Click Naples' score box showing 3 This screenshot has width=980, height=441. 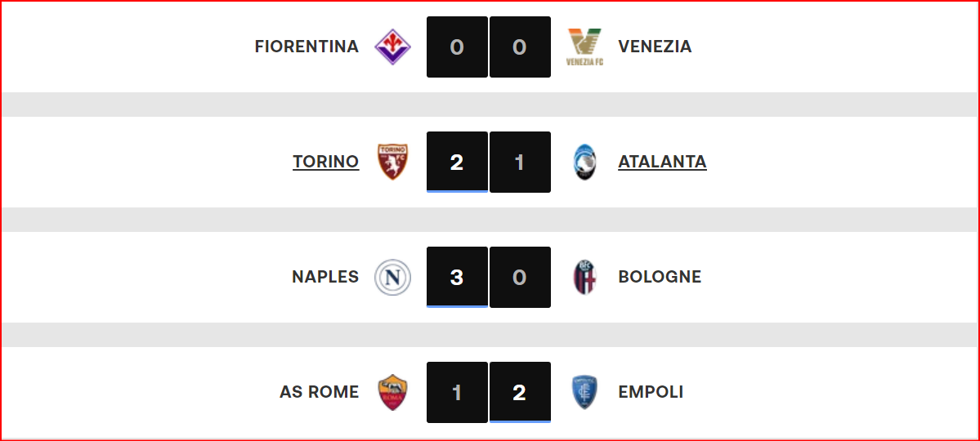(x=457, y=278)
